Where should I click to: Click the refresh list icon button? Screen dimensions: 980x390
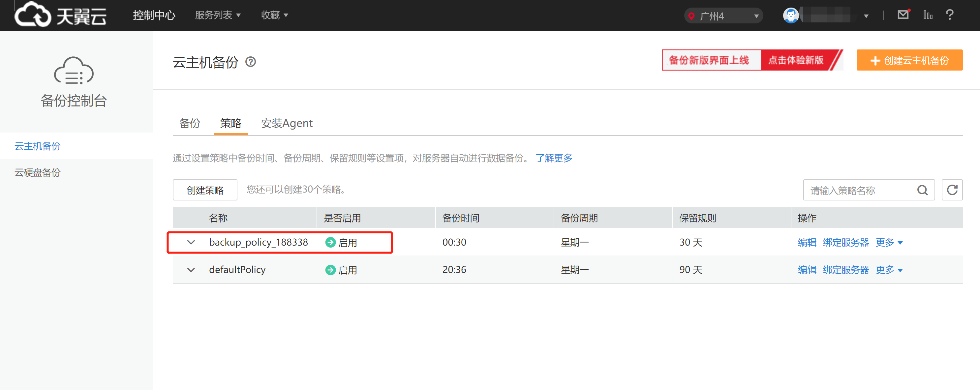pos(952,190)
